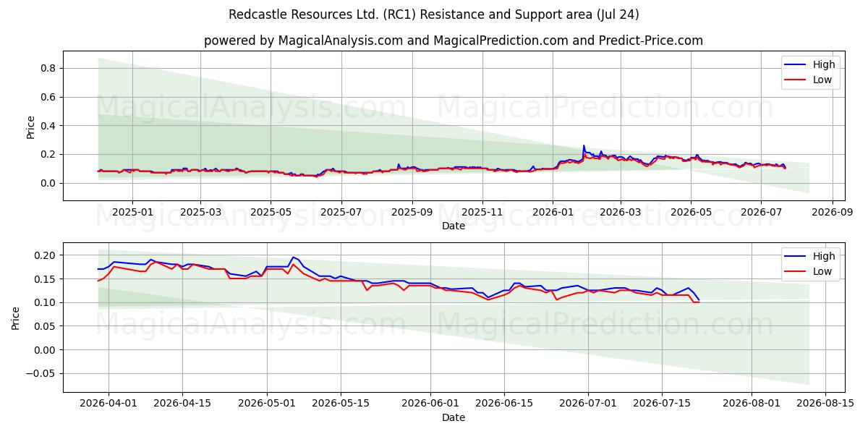Click the '2025-09' x-axis label

[x=412, y=213]
